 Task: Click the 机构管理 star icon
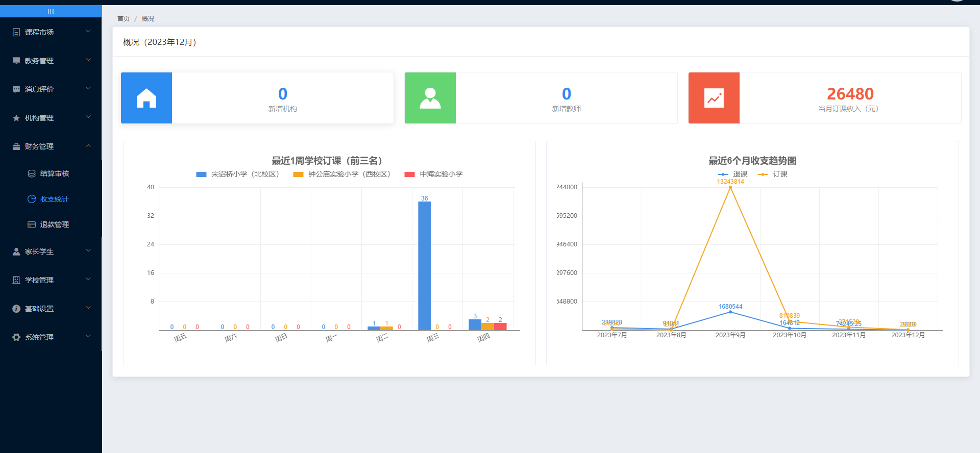(16, 118)
